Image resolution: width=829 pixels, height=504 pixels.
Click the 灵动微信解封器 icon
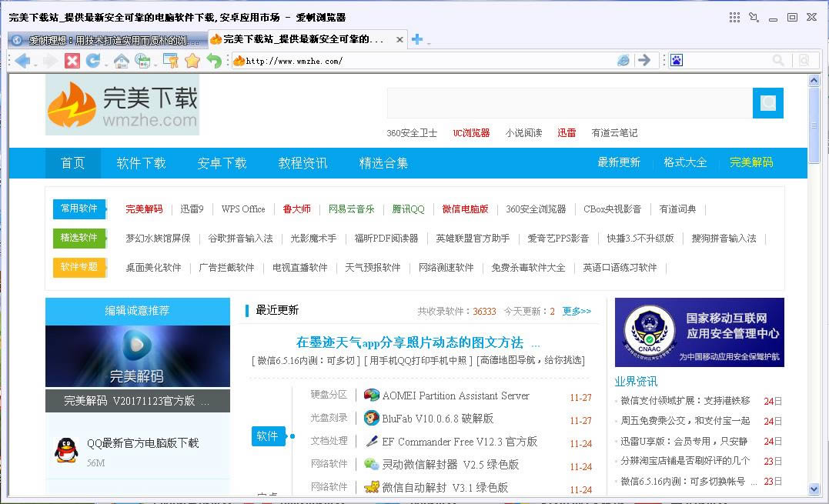click(372, 465)
